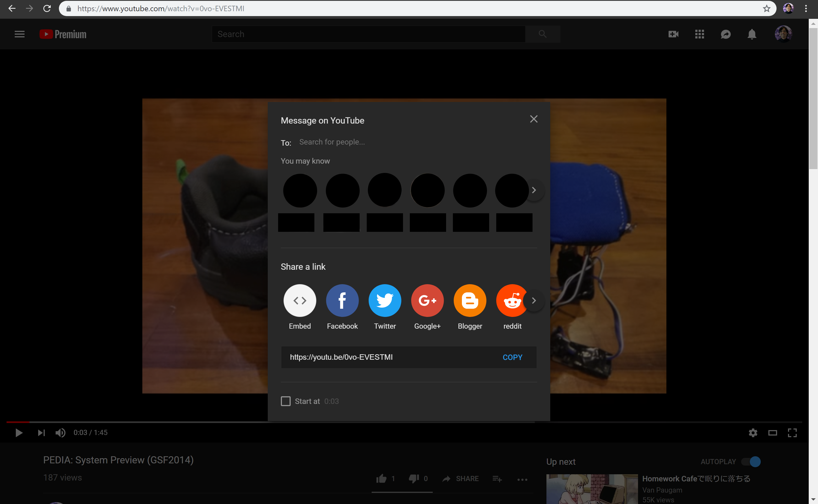
Task: Click the browser forward arrow
Action: pos(29,8)
